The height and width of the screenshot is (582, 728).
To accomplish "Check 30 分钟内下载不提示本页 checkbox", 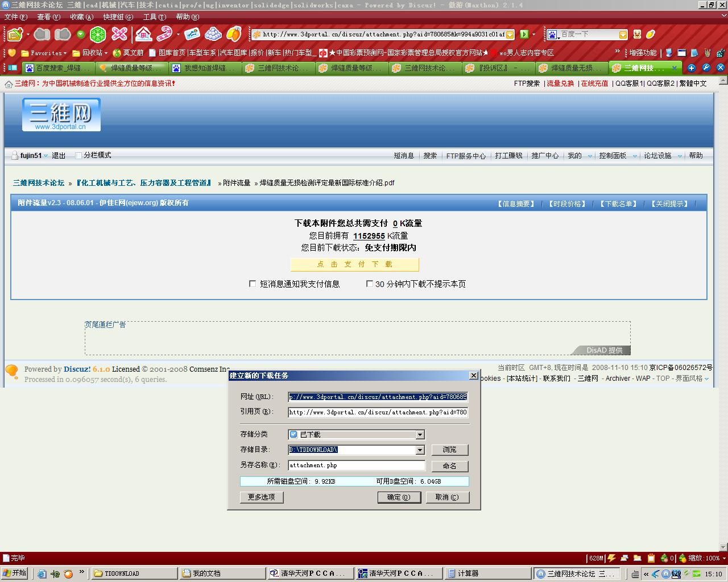I will (369, 284).
